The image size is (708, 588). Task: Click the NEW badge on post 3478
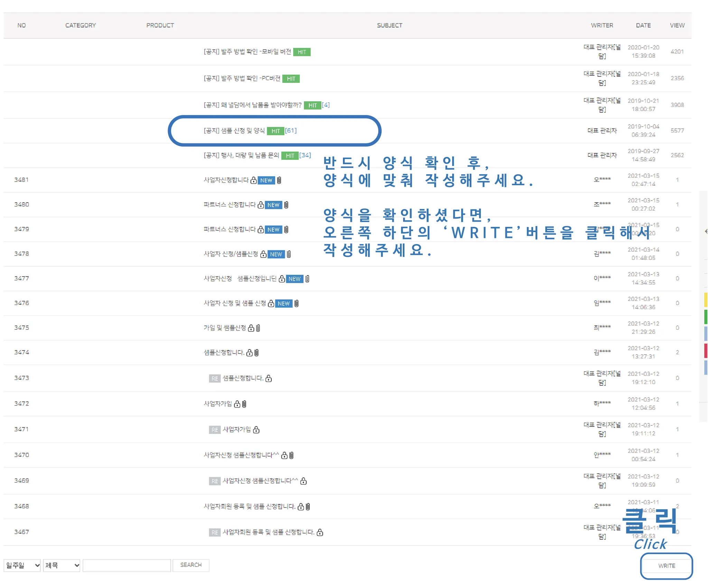(x=276, y=254)
